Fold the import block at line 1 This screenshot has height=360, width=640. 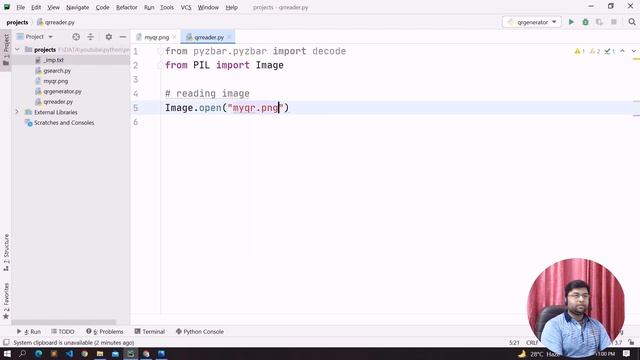click(160, 51)
